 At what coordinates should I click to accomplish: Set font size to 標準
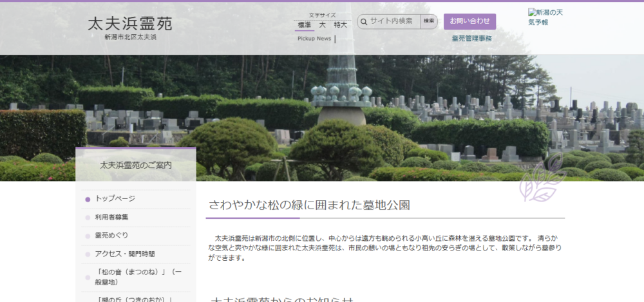pyautogui.click(x=305, y=25)
